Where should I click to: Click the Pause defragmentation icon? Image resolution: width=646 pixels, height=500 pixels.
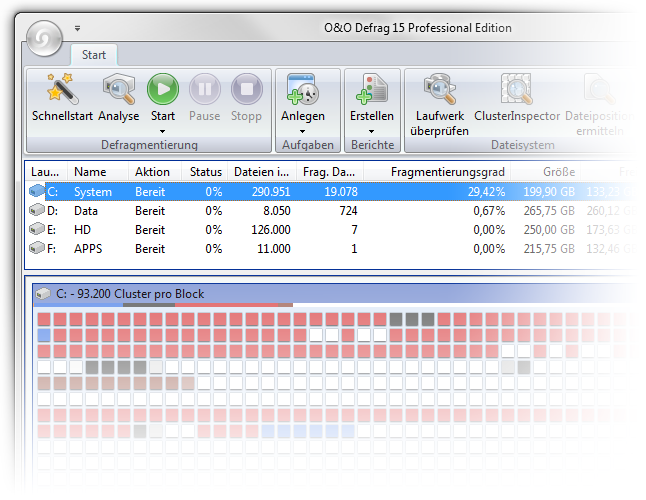[205, 89]
